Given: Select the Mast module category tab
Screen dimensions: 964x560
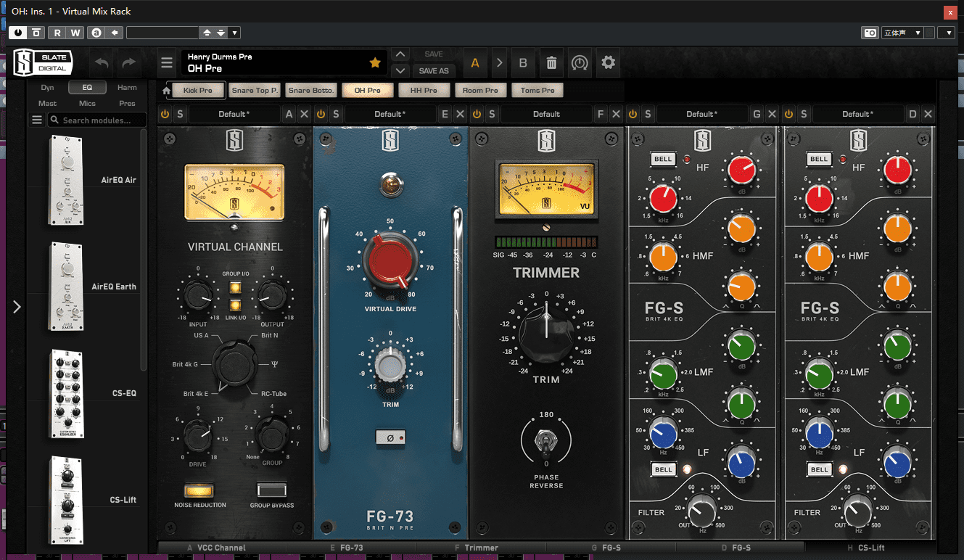Looking at the screenshot, I should (47, 104).
